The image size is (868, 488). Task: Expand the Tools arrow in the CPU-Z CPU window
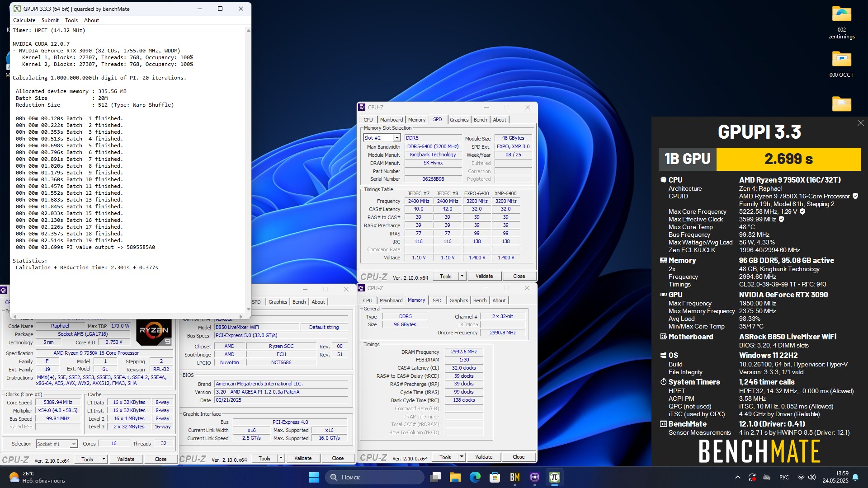click(x=104, y=459)
